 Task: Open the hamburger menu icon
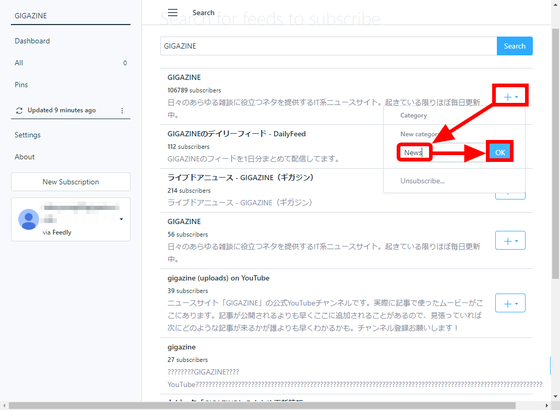pos(172,13)
